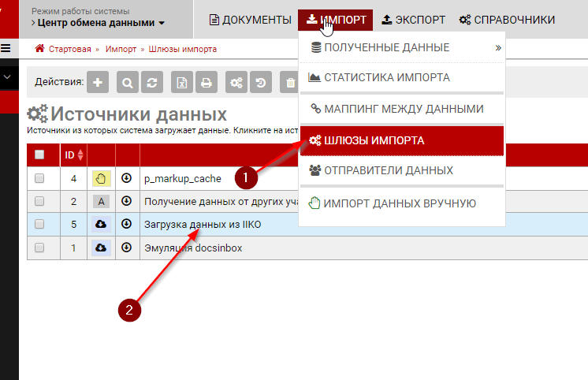The image size is (588, 380).
Task: Click the printer icon in actions toolbar
Action: (206, 82)
